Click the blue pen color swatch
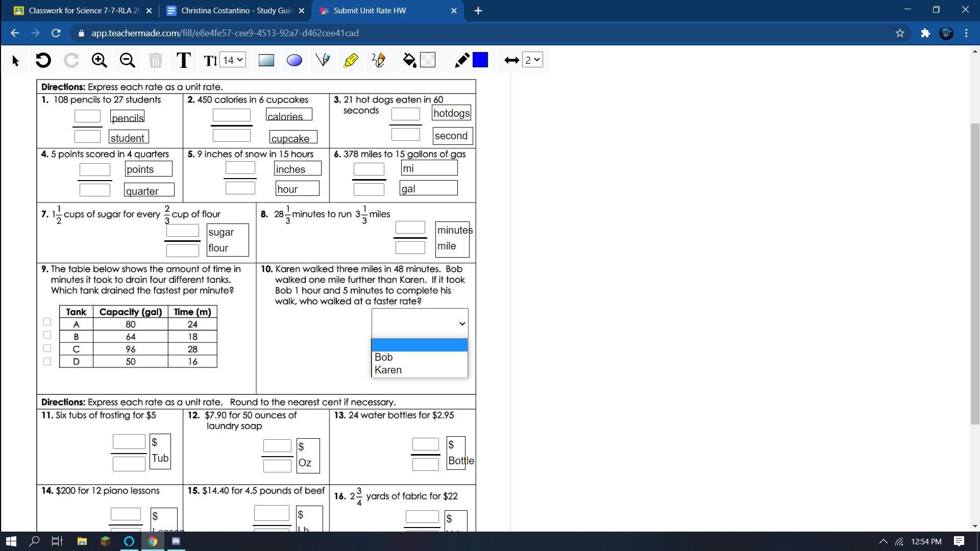 (480, 60)
